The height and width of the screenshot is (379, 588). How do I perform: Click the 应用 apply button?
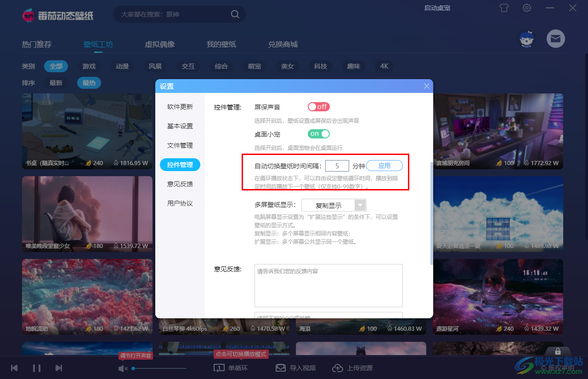384,166
